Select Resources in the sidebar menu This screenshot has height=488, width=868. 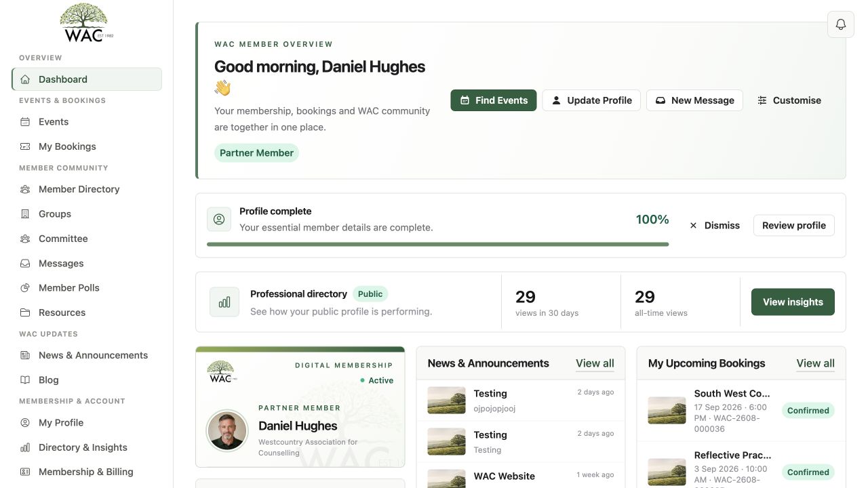87,312
